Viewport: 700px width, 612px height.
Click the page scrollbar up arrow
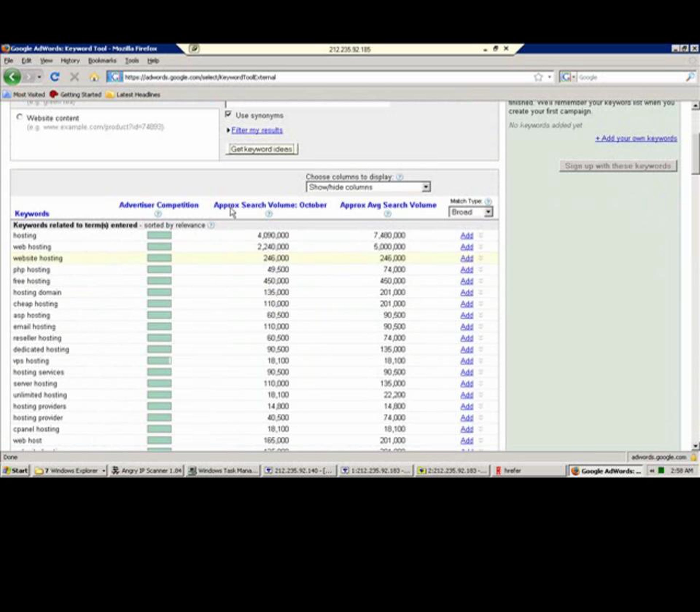tap(695, 106)
